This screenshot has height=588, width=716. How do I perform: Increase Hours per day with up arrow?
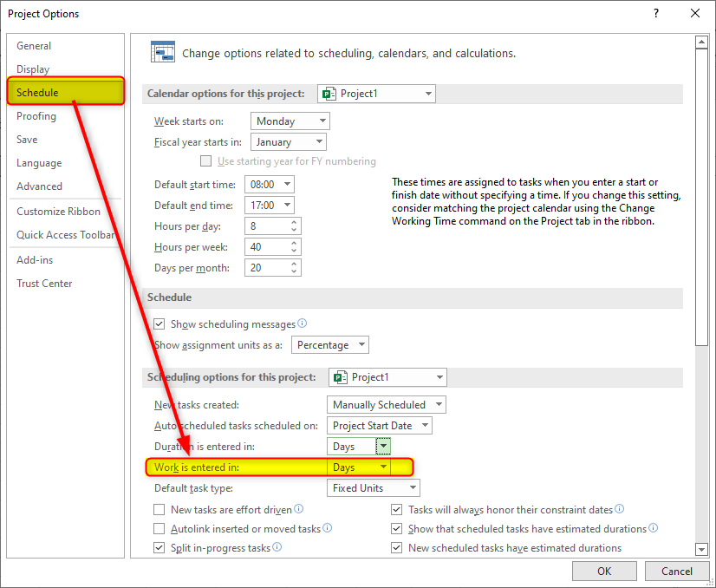pos(295,222)
